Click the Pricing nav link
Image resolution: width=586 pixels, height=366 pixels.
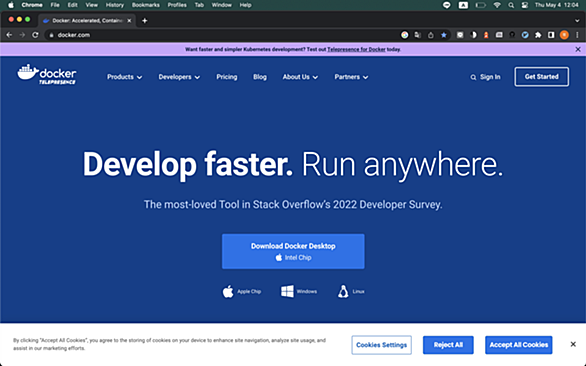(x=227, y=77)
